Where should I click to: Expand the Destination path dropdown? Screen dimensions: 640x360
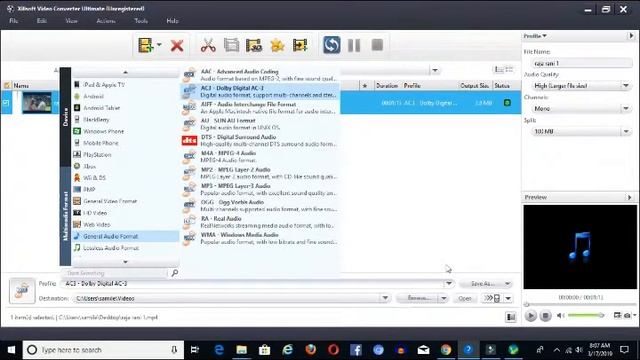pyautogui.click(x=385, y=298)
